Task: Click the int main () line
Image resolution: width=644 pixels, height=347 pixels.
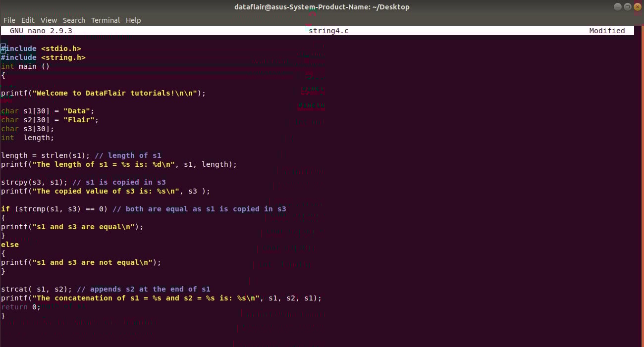Action: [25, 66]
